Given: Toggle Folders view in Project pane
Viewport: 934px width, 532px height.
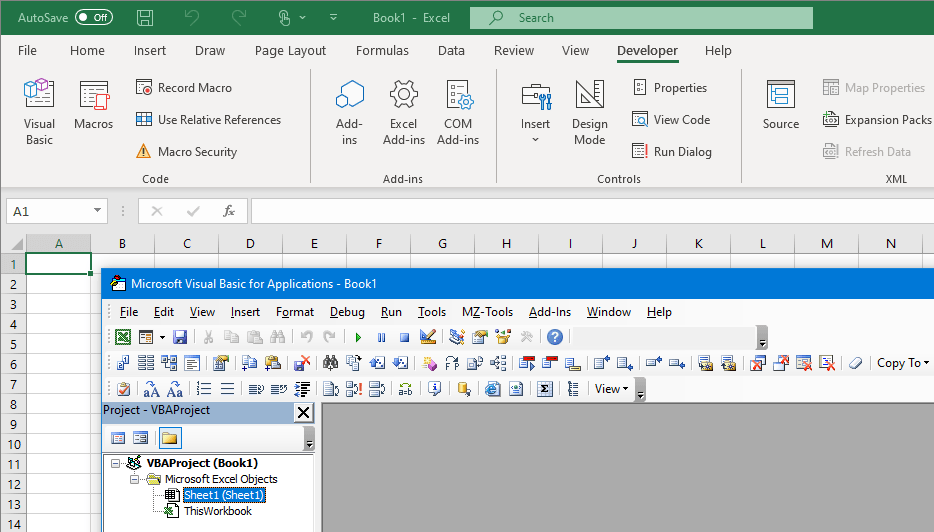Looking at the screenshot, I should [x=170, y=438].
